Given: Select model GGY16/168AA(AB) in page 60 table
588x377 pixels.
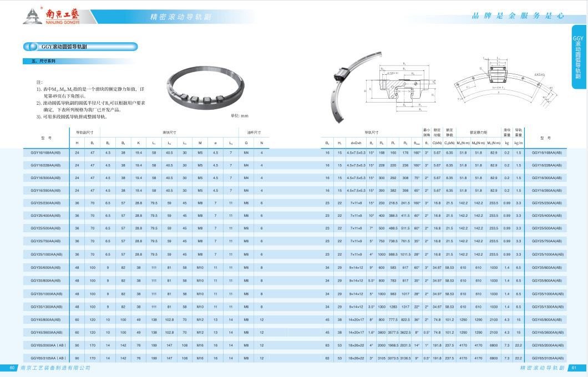Looking at the screenshot, I should [45, 153].
